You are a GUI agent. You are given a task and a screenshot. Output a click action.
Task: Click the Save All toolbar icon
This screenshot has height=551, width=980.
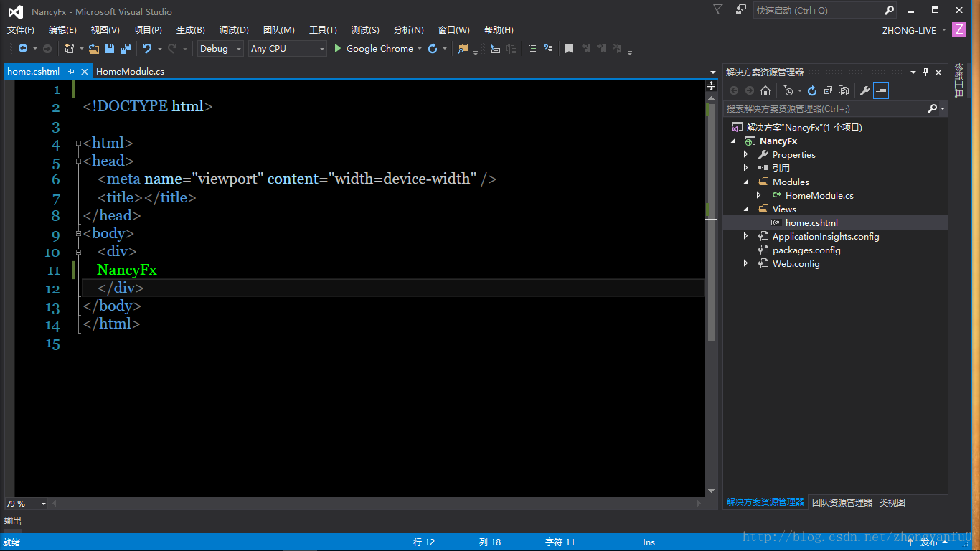(x=126, y=49)
